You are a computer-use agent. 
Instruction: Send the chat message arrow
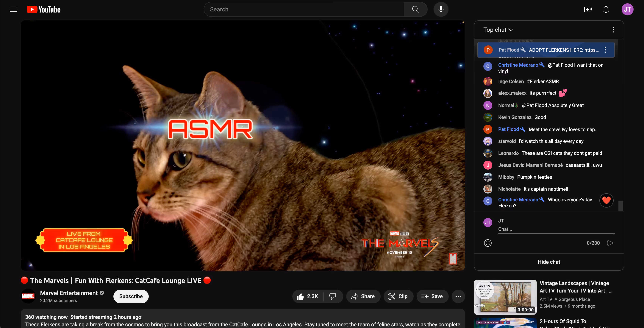tap(610, 243)
